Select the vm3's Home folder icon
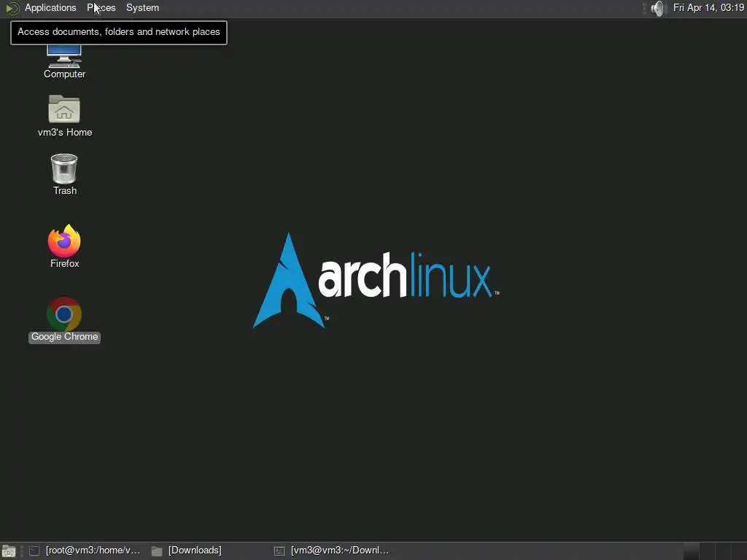Screen dimensions: 747x560 tap(64, 117)
